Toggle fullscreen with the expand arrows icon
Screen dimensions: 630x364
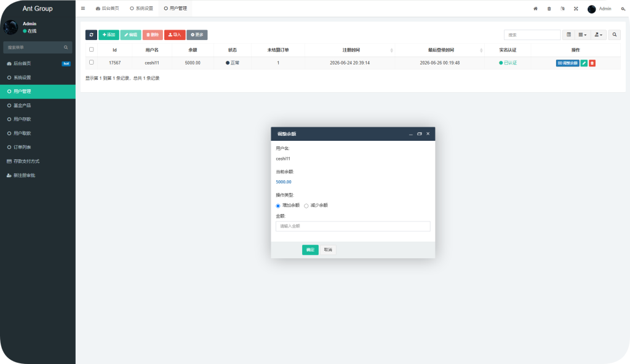[x=576, y=9]
